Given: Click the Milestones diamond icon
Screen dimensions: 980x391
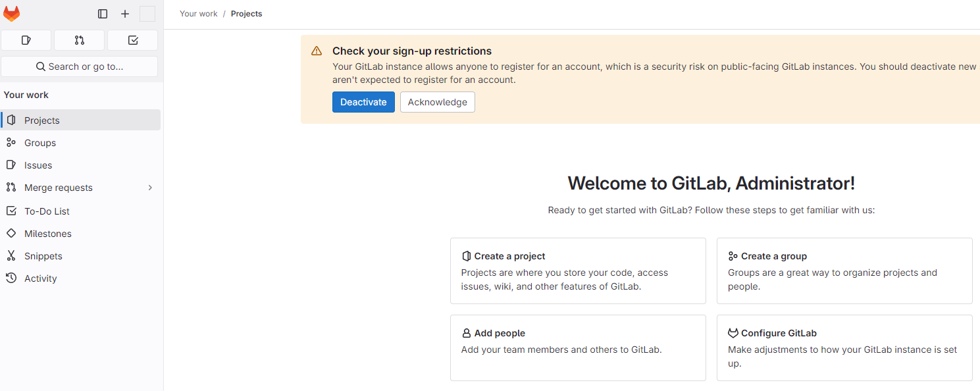Looking at the screenshot, I should [11, 234].
